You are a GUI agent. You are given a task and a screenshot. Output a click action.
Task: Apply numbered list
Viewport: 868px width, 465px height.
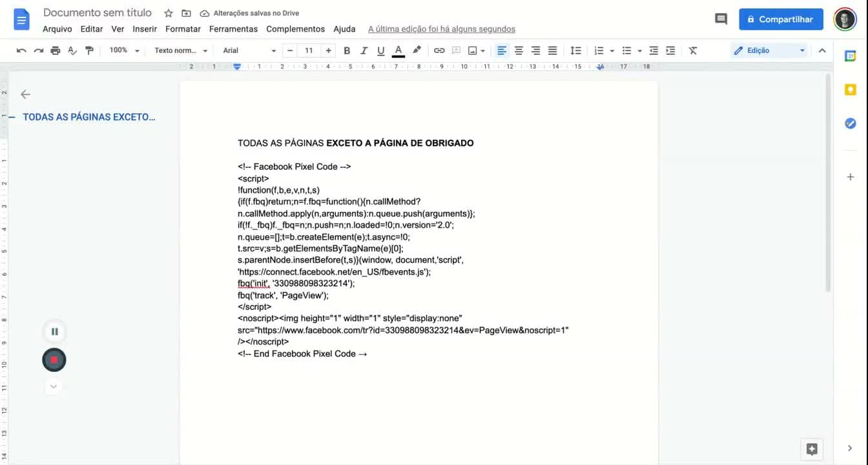pyautogui.click(x=599, y=50)
